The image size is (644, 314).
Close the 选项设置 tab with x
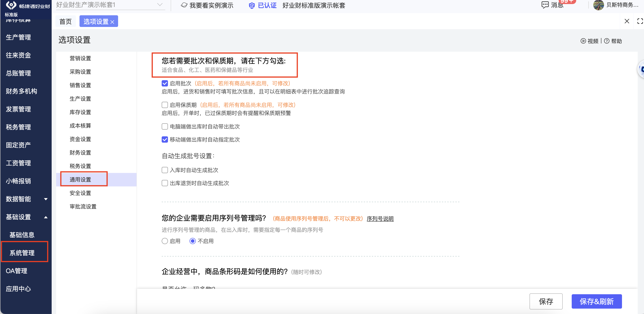coord(112,22)
